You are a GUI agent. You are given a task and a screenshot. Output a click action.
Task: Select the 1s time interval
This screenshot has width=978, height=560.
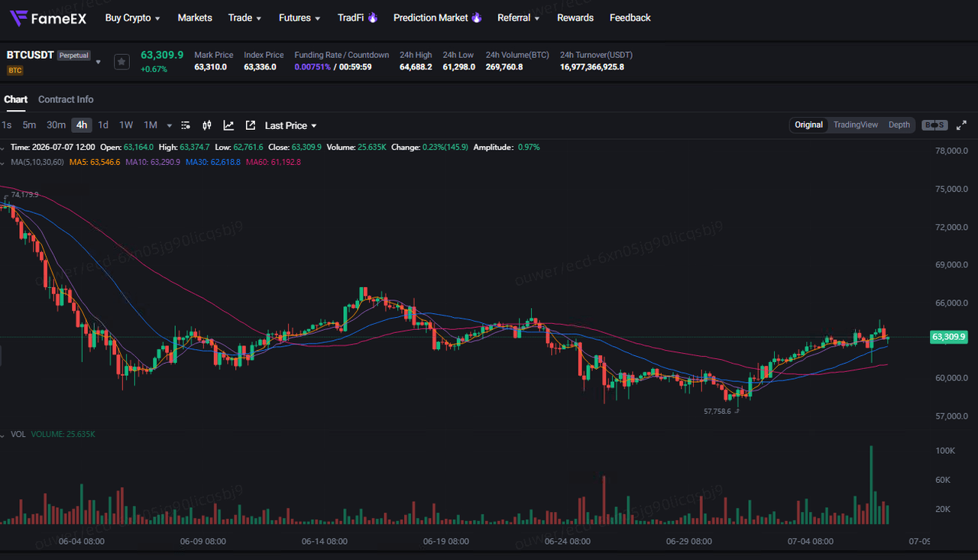pos(7,125)
